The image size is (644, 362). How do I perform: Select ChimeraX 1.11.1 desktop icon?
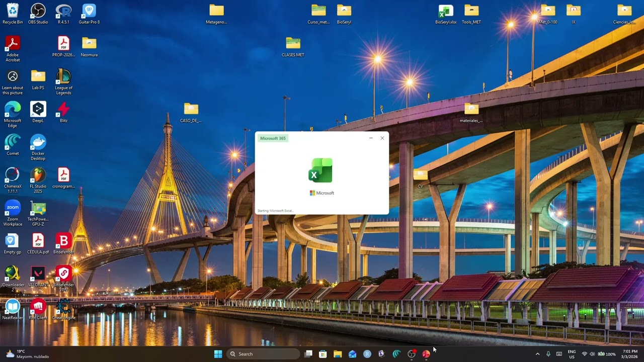pos(13,180)
